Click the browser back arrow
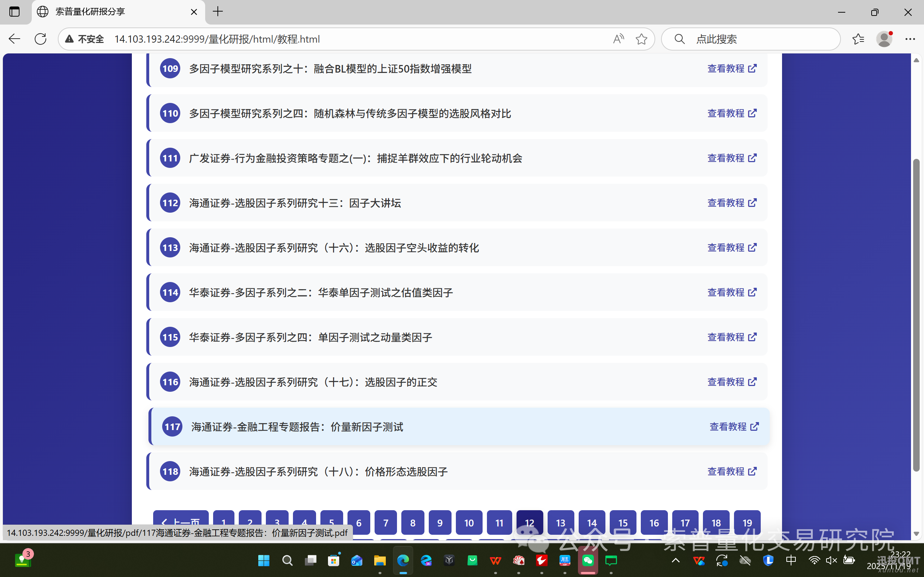Image resolution: width=924 pixels, height=577 pixels. pyautogui.click(x=14, y=39)
